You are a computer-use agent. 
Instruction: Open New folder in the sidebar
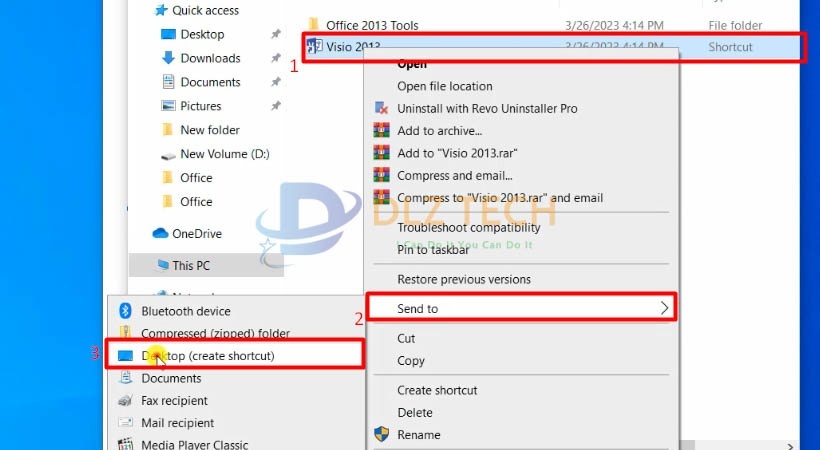click(210, 130)
